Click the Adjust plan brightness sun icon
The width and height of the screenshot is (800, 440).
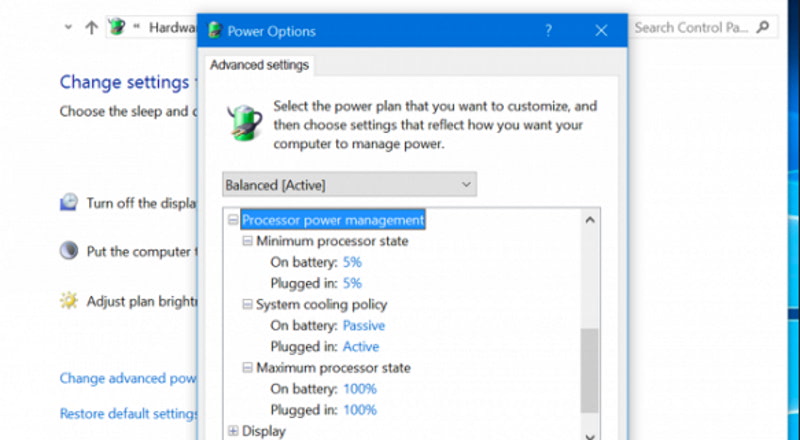69,300
